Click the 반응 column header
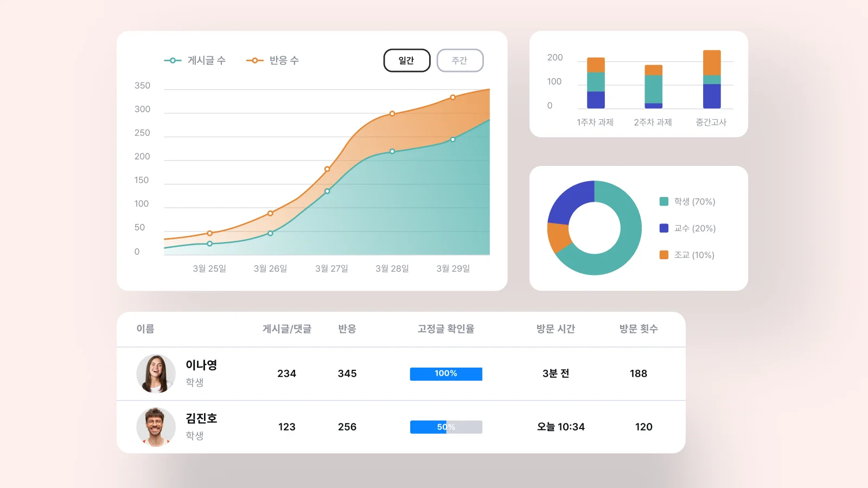The image size is (868, 488). pyautogui.click(x=347, y=329)
